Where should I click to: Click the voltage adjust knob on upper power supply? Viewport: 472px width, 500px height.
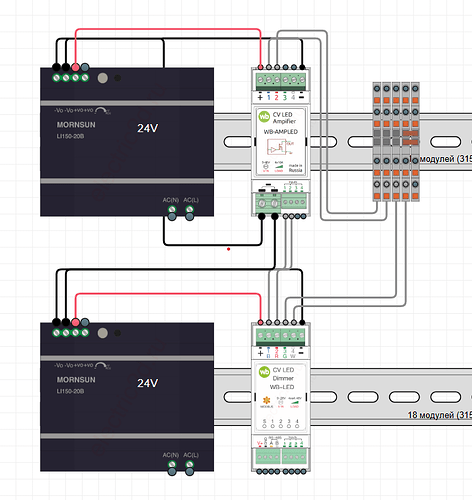click(103, 78)
